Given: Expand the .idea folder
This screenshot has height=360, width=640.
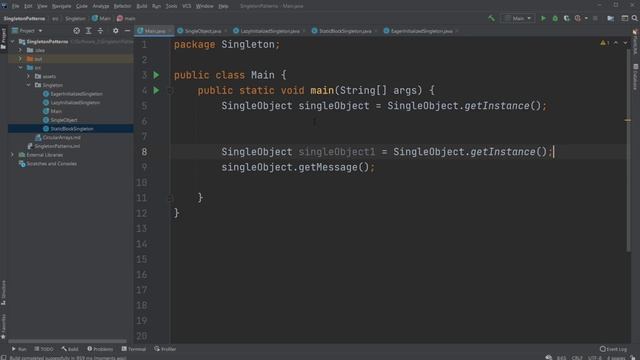Looking at the screenshot, I should coord(20,50).
